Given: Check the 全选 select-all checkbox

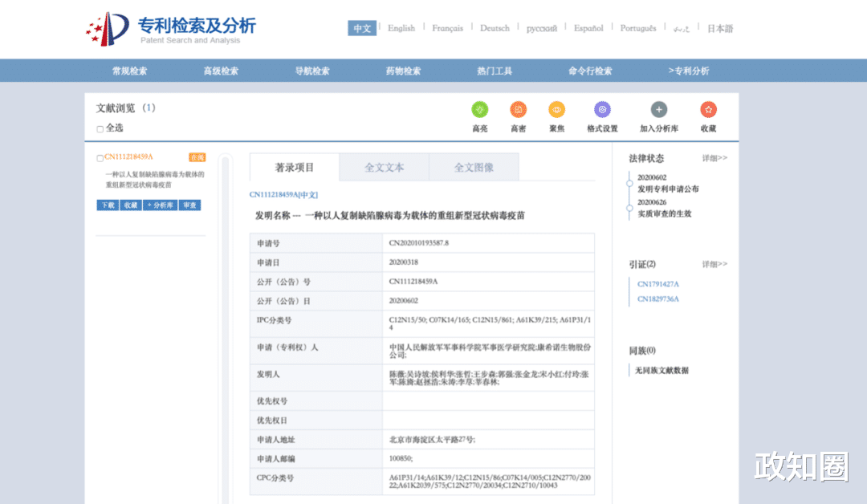Looking at the screenshot, I should pos(100,128).
